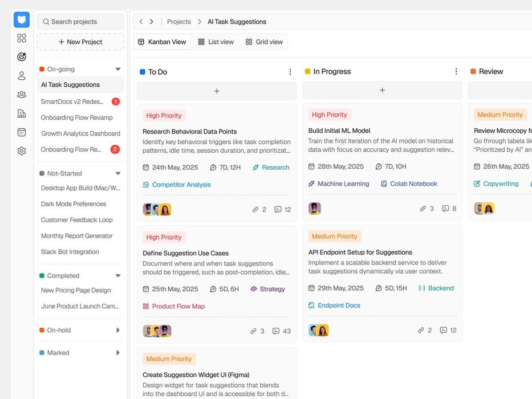The width and height of the screenshot is (532, 399).
Task: Expand the Marked projects section
Action: 118,353
